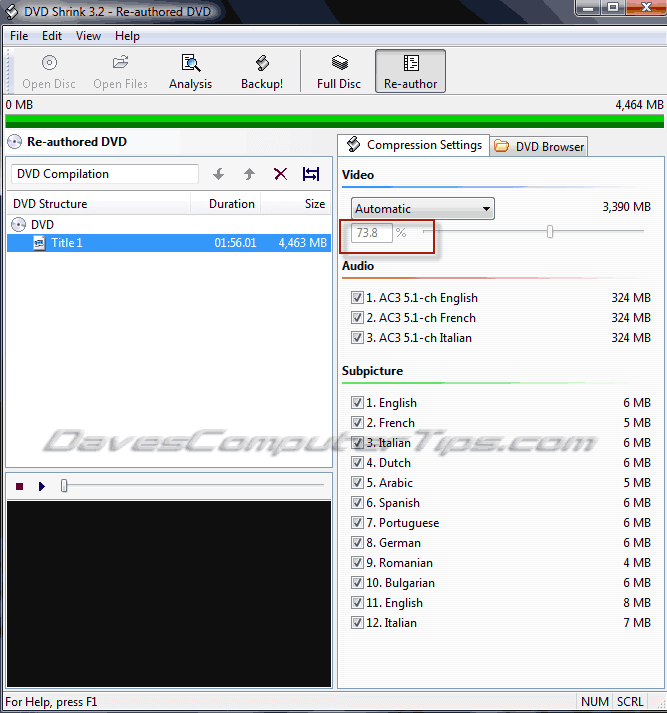Uncheck the Dutch subpicture checkbox

(357, 463)
